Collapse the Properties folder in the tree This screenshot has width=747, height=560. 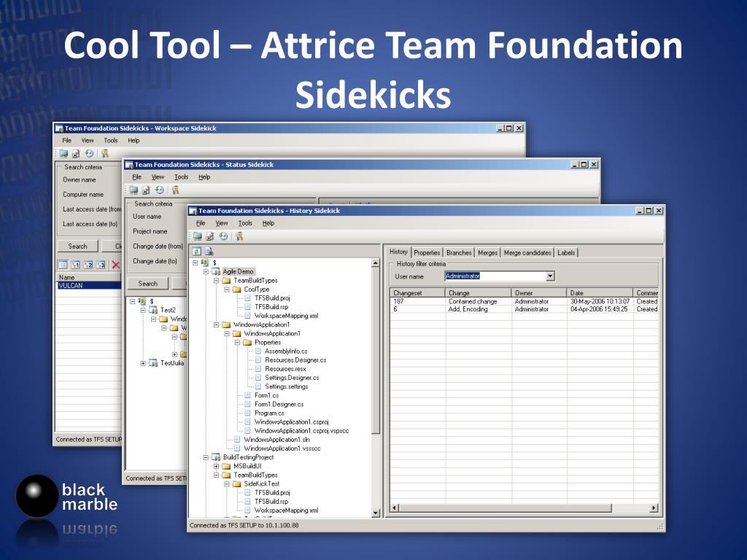coord(237,343)
